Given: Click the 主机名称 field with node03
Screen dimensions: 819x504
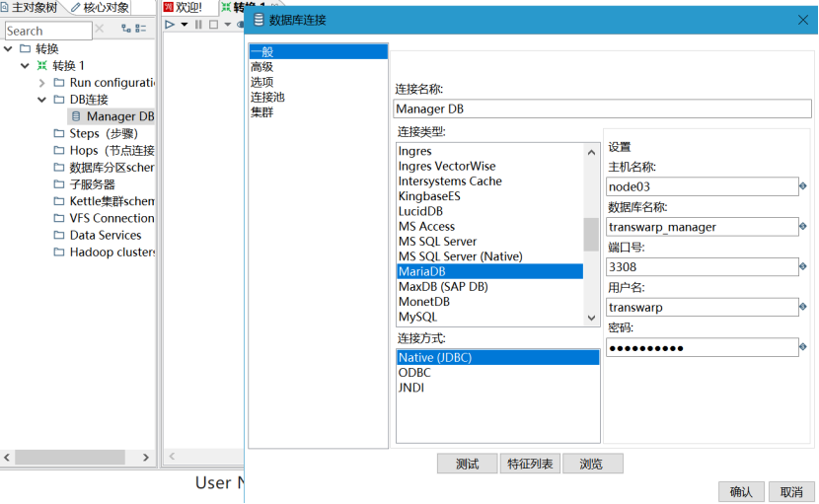Looking at the screenshot, I should click(x=702, y=186).
